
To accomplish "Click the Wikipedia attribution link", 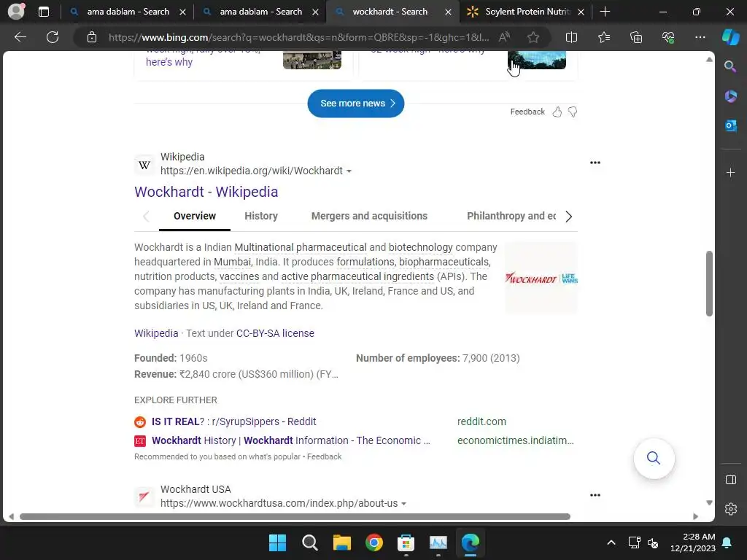I will click(x=156, y=333).
